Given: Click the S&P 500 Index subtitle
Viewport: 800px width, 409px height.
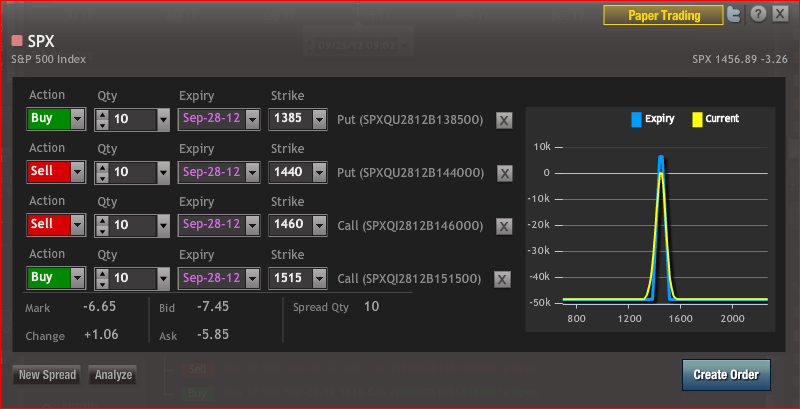Looking at the screenshot, I should pyautogui.click(x=48, y=60).
